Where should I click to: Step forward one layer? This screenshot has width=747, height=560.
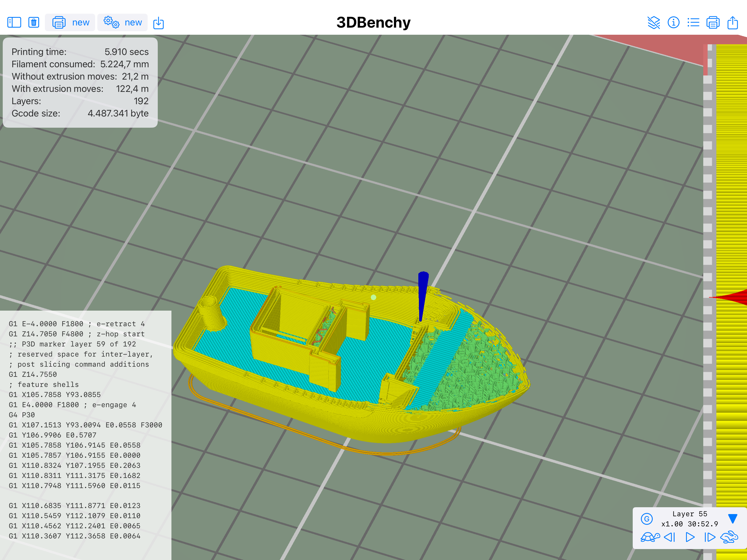pyautogui.click(x=710, y=537)
